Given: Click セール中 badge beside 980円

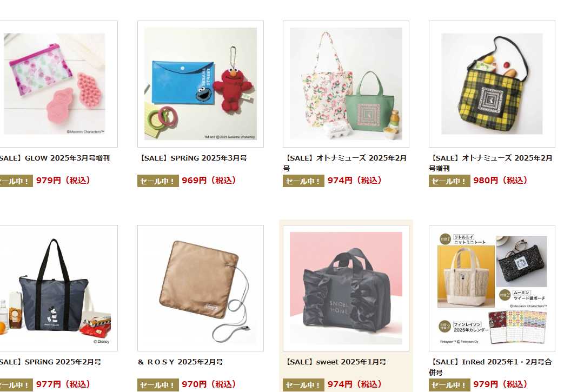Looking at the screenshot, I should pos(449,181).
